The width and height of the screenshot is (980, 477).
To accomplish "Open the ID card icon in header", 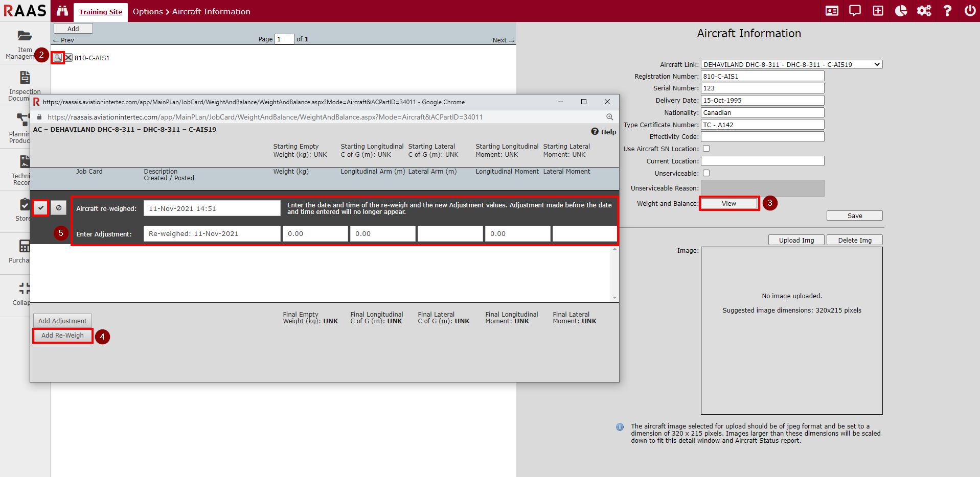I will click(832, 11).
